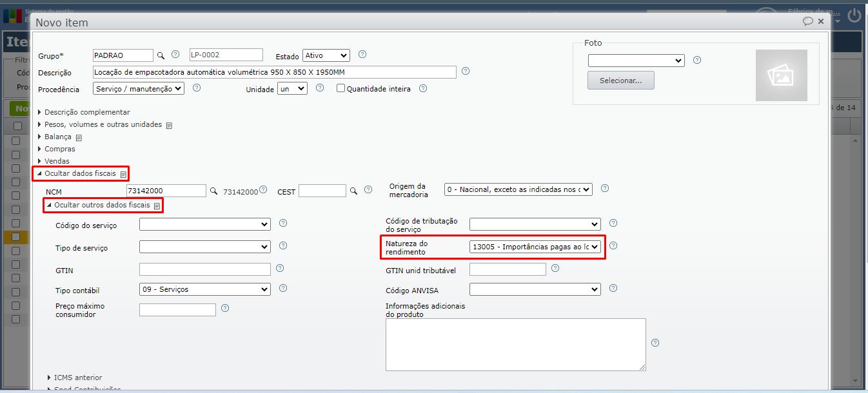Image resolution: width=868 pixels, height=393 pixels.
Task: Click the NCM search magnifier icon
Action: 214,191
